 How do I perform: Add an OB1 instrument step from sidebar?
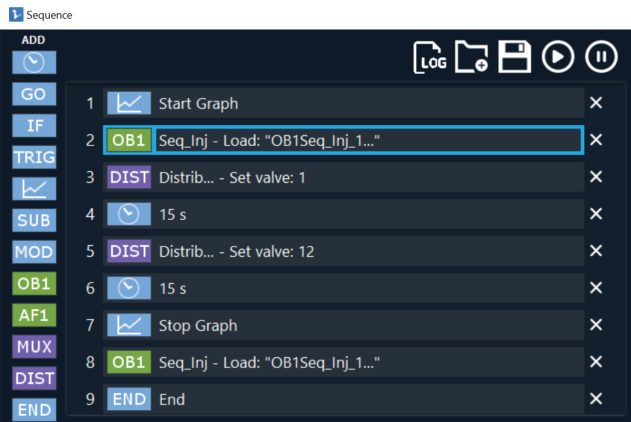[34, 283]
